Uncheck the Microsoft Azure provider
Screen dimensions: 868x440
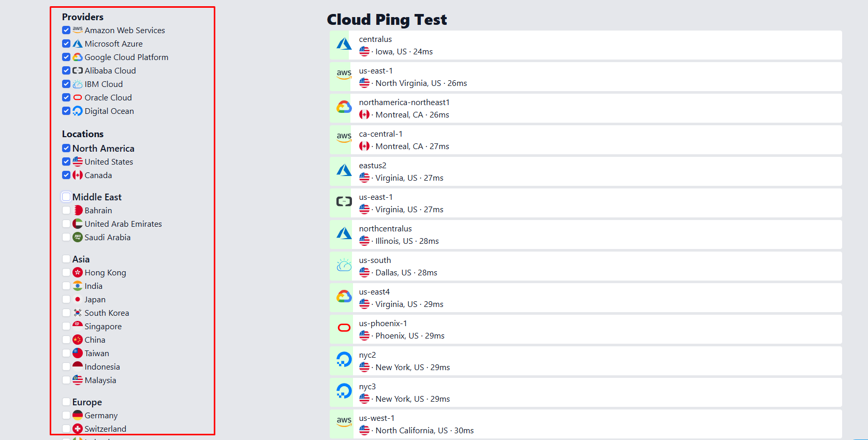pyautogui.click(x=66, y=43)
